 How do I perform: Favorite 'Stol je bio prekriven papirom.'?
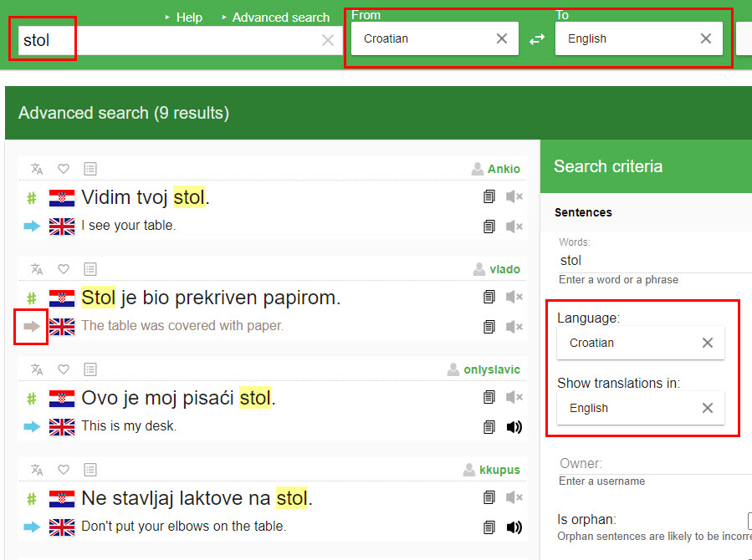coord(64,269)
